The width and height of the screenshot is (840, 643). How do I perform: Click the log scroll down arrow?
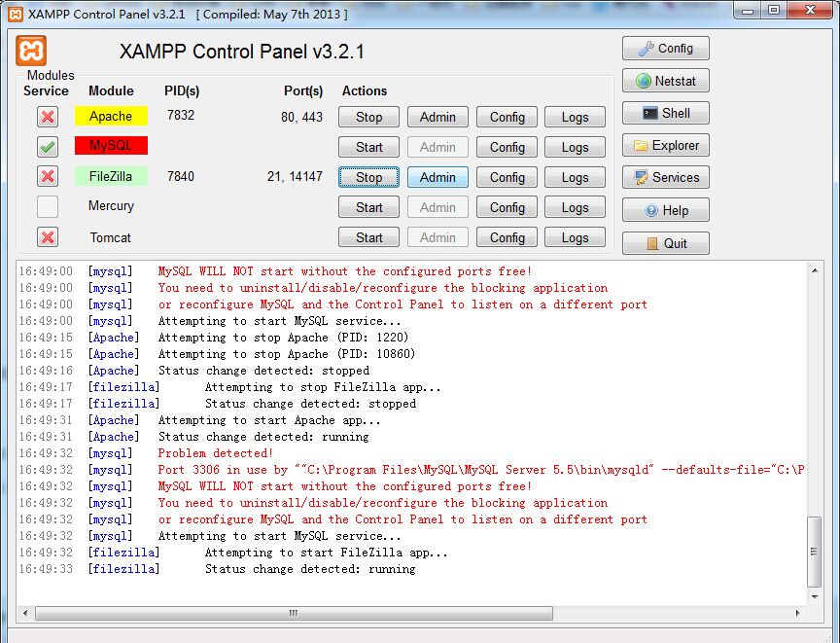pos(815,596)
